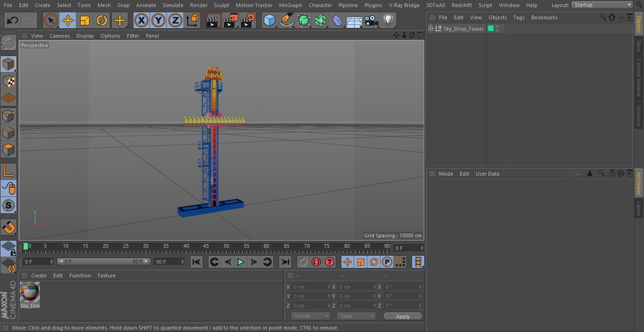644x332 pixels.
Task: Add a Floor environment object
Action: [x=355, y=20]
